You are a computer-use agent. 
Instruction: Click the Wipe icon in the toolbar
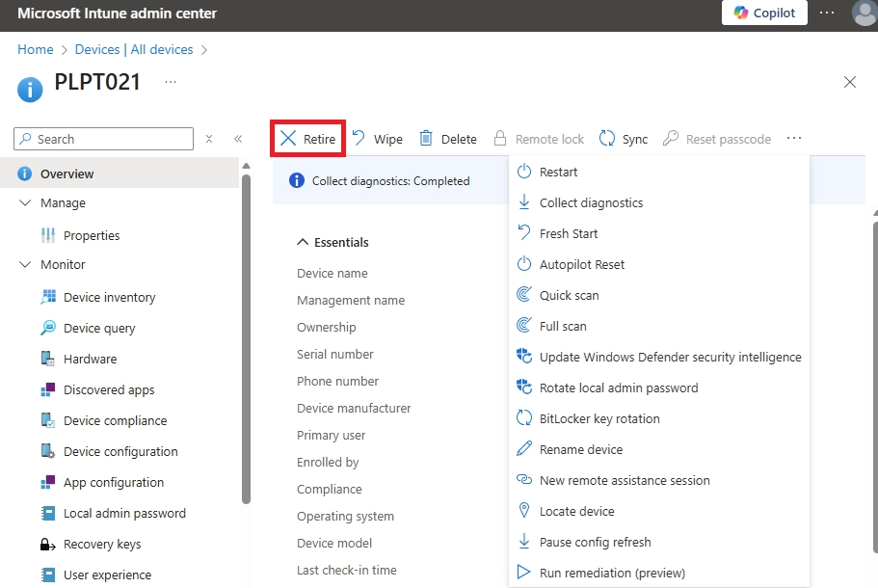(x=377, y=138)
